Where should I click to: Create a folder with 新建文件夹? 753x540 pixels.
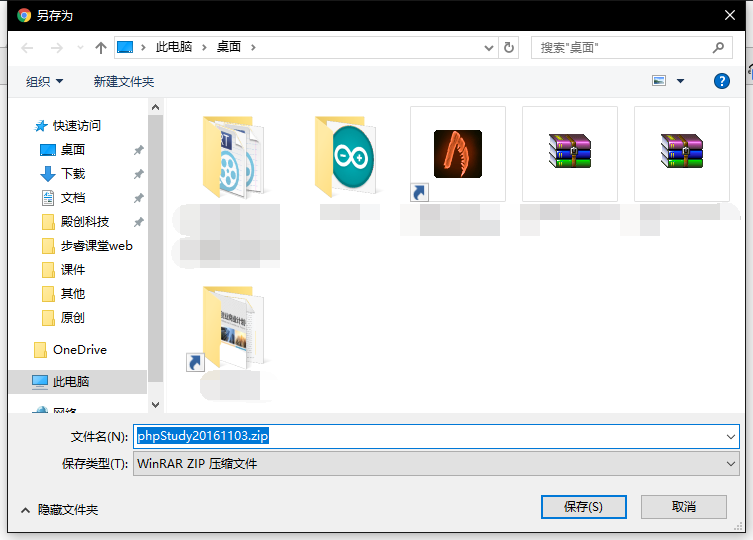[124, 82]
